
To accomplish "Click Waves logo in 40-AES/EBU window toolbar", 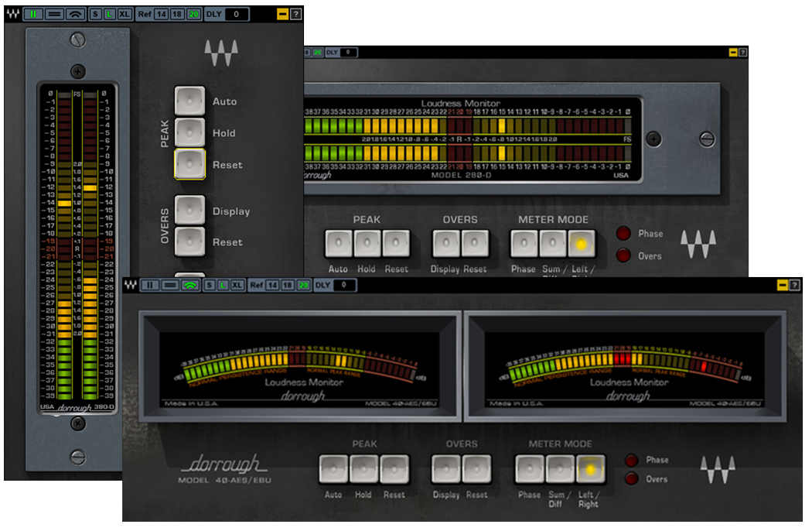I will (x=131, y=285).
